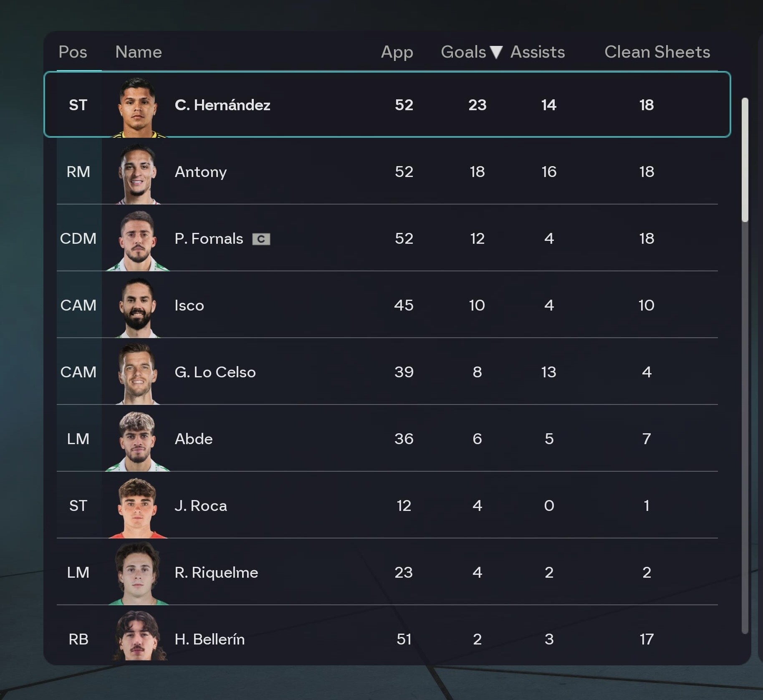Click G. Lo Celso's portrait photo

click(x=138, y=374)
